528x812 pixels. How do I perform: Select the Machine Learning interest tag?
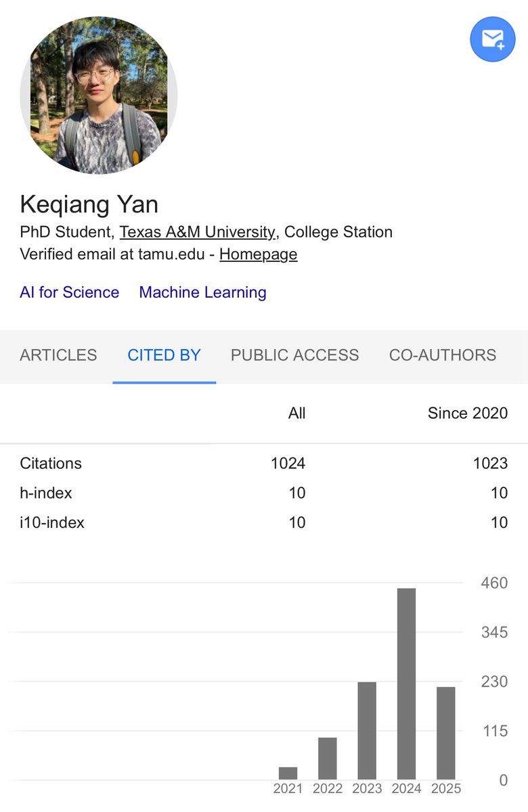[x=202, y=292]
